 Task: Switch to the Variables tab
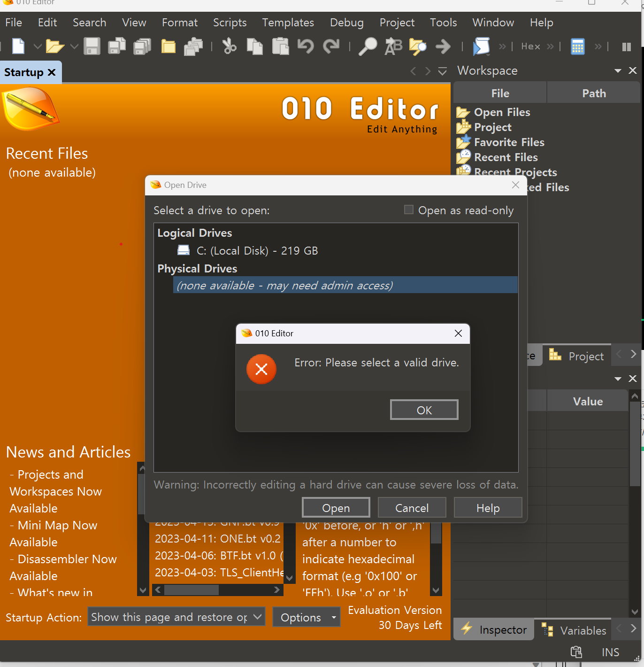click(574, 630)
